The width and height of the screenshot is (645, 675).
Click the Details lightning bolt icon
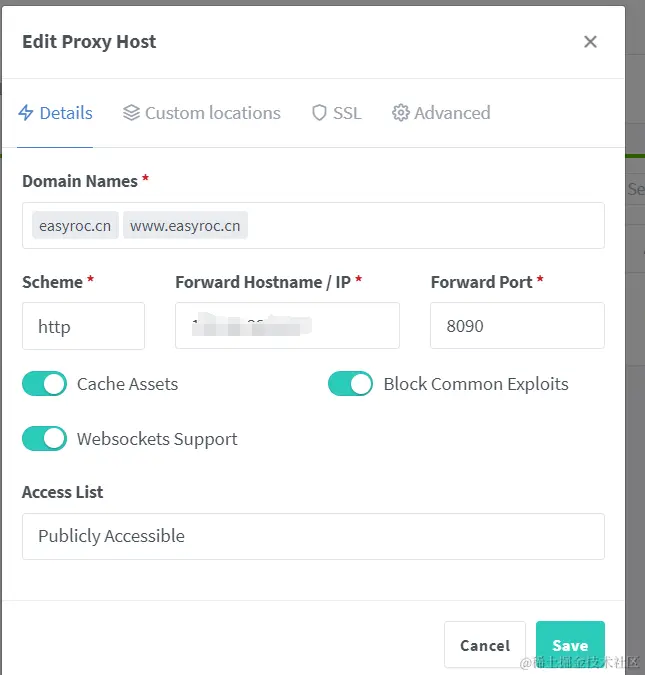[26, 113]
